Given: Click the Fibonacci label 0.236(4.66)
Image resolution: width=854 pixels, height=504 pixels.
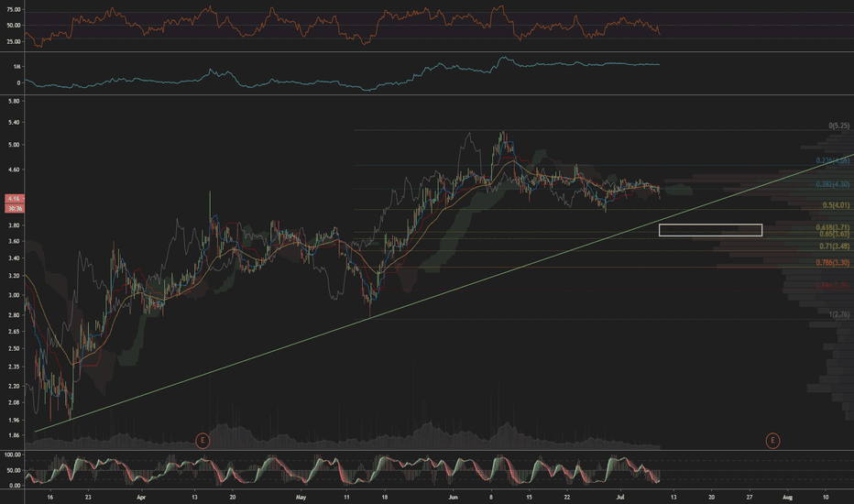Looking at the screenshot, I should (832, 160).
